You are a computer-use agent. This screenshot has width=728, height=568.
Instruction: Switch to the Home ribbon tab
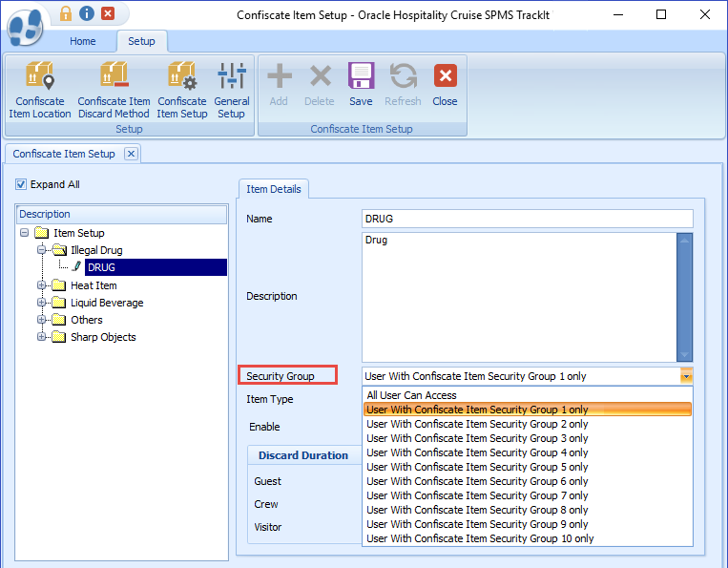coord(83,41)
